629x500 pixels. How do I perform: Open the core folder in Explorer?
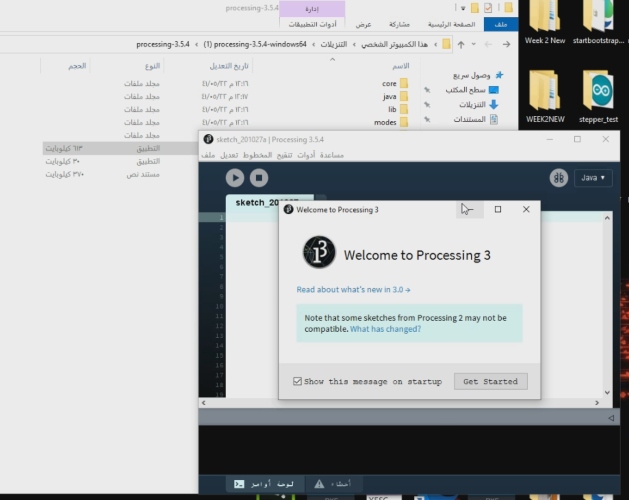(395, 83)
